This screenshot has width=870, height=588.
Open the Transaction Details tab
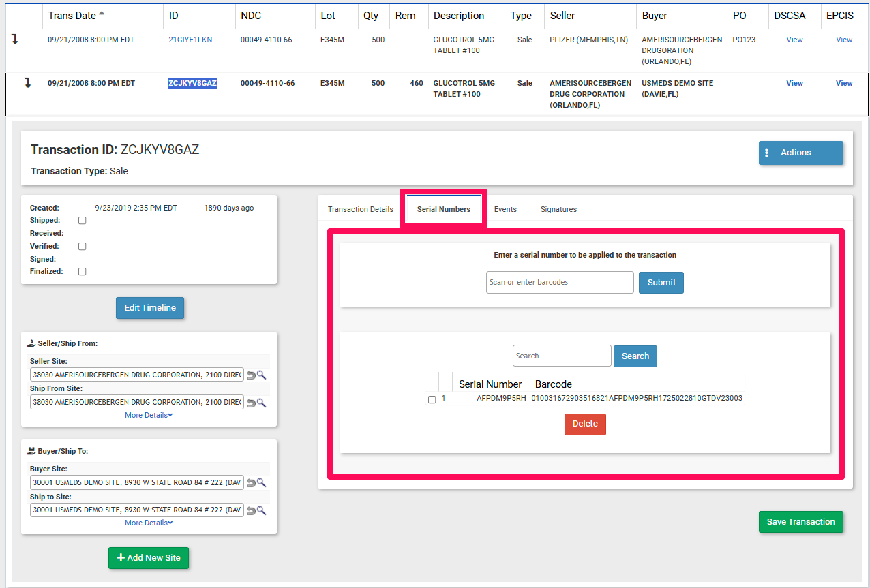360,209
